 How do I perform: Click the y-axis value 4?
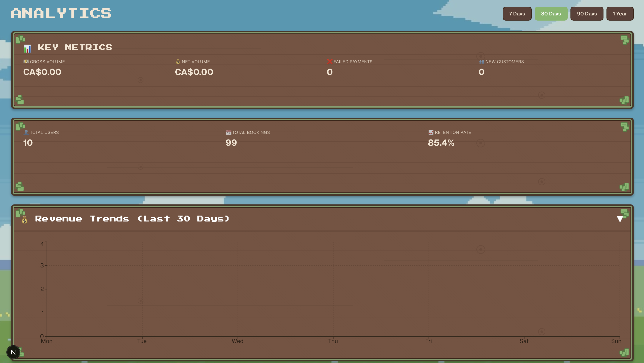pos(42,244)
